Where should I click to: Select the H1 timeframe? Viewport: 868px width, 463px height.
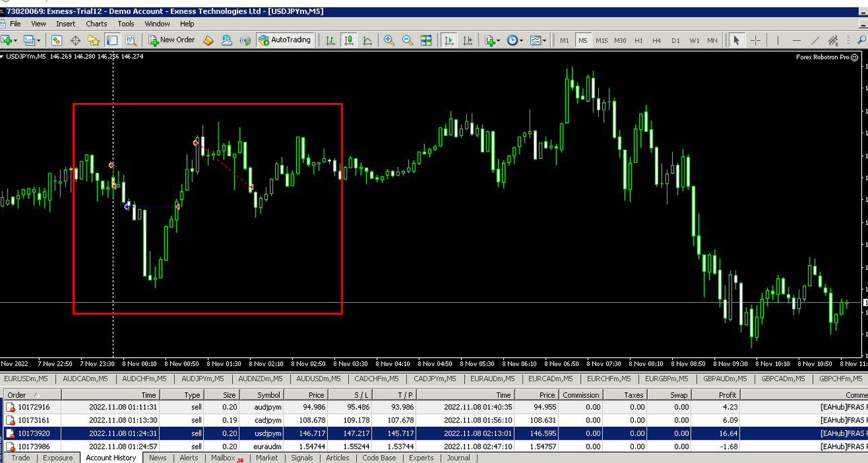click(639, 40)
